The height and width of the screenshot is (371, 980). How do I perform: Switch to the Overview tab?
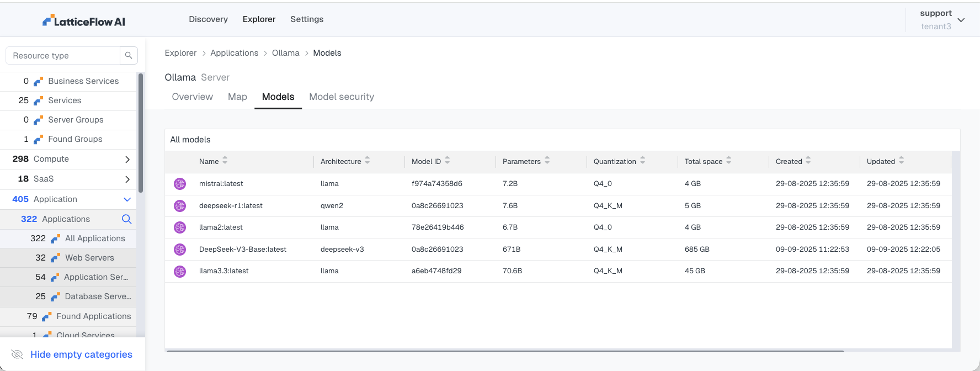(192, 97)
